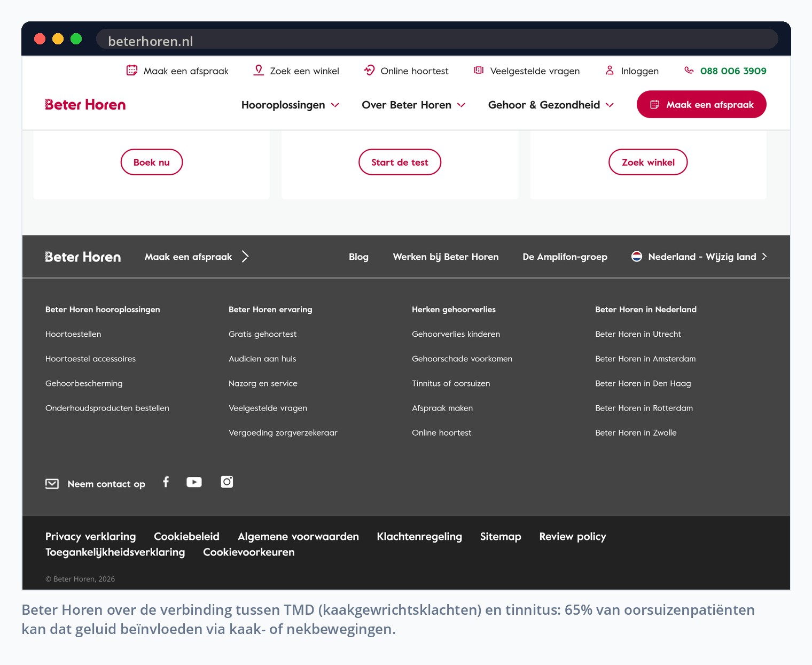Expand the Gehoor & Gezondheid dropdown

tap(551, 105)
